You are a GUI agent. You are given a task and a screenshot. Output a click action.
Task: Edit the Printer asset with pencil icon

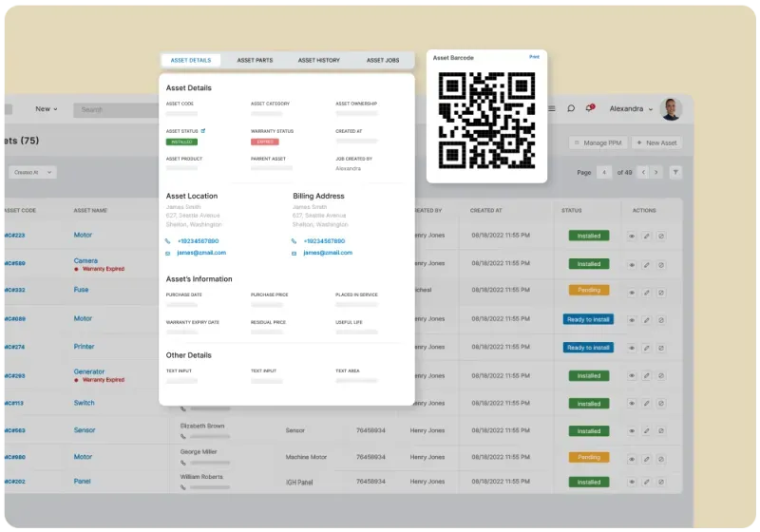click(646, 348)
